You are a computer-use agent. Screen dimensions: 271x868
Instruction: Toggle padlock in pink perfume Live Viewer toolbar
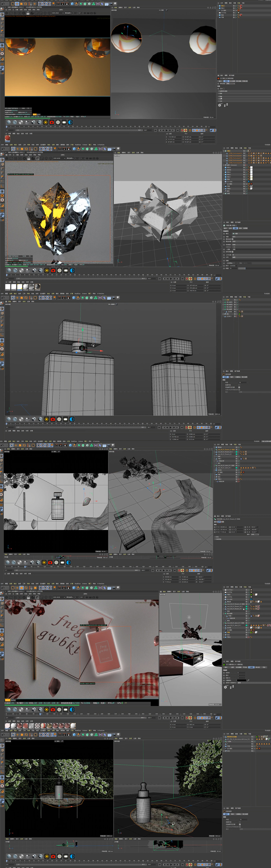point(28,597)
